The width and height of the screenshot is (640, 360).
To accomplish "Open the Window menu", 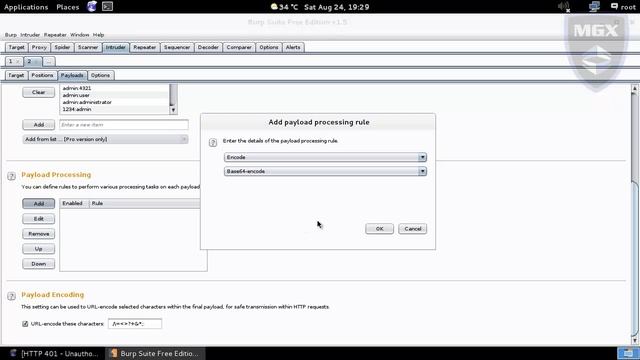I will 80,35.
